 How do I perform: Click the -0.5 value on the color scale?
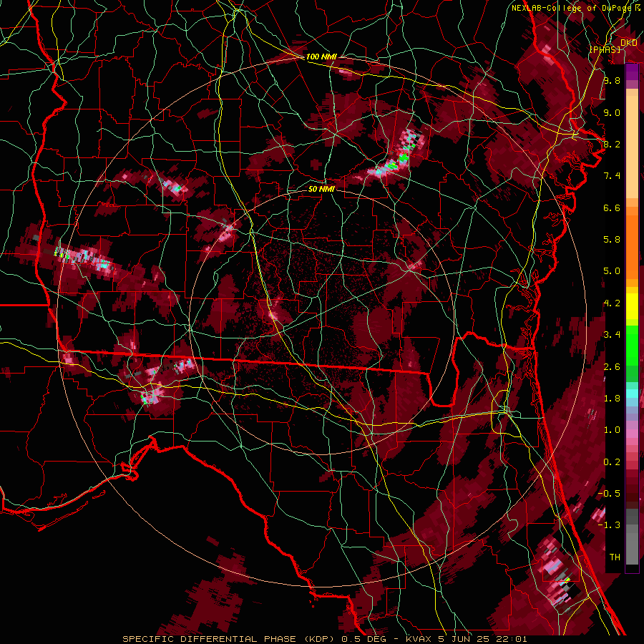609,494
